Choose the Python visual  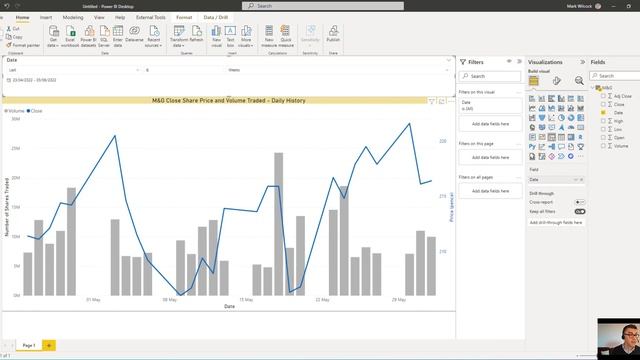[x=532, y=146]
